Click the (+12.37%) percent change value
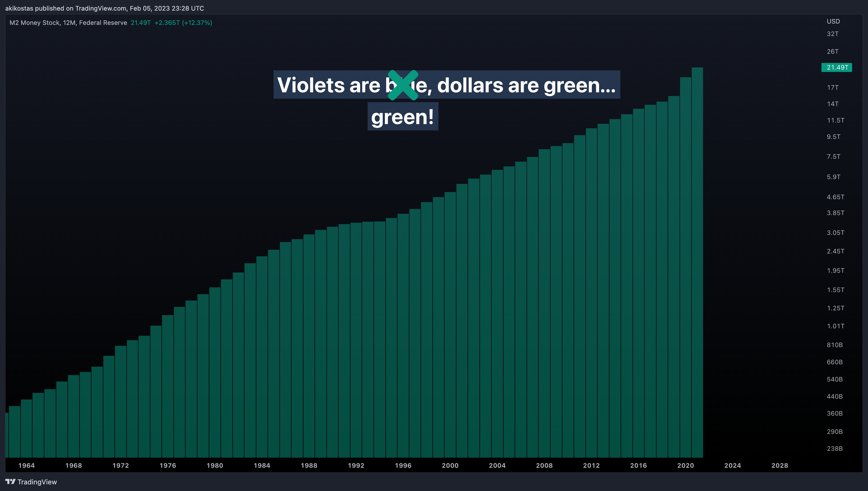The height and width of the screenshot is (491, 868). 197,22
